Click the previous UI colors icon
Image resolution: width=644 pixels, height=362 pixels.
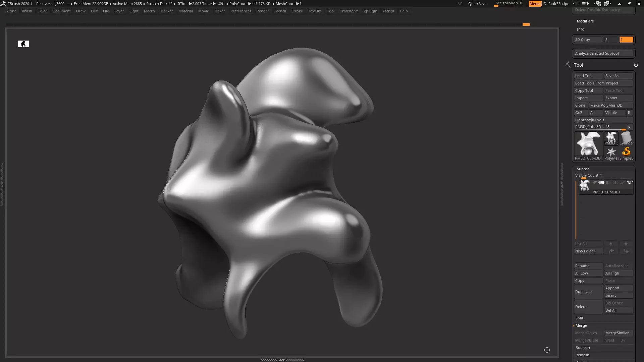597,4
